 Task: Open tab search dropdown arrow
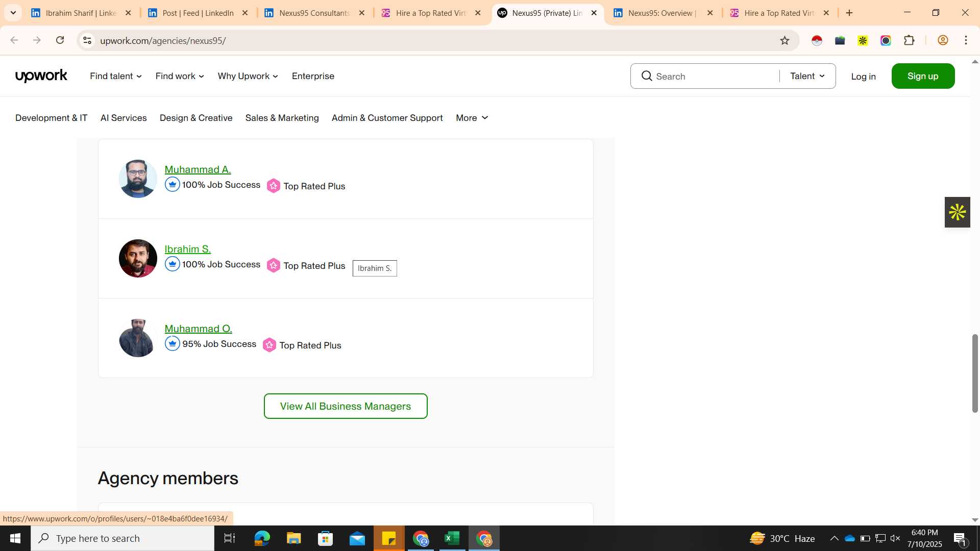(x=13, y=13)
